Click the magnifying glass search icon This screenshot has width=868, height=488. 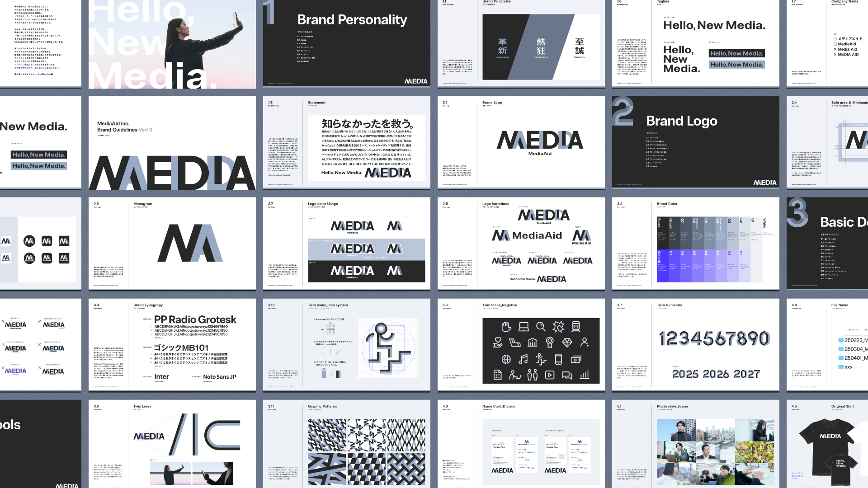pyautogui.click(x=541, y=326)
